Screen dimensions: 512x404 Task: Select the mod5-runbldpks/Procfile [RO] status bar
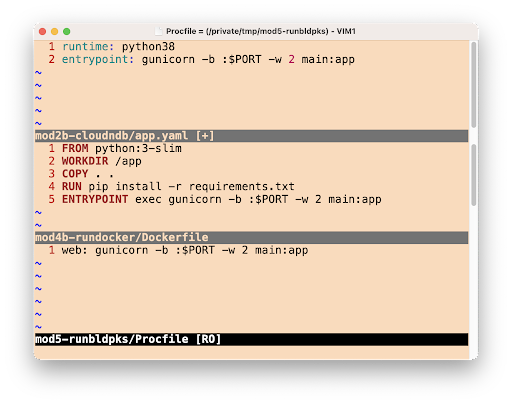[251, 339]
